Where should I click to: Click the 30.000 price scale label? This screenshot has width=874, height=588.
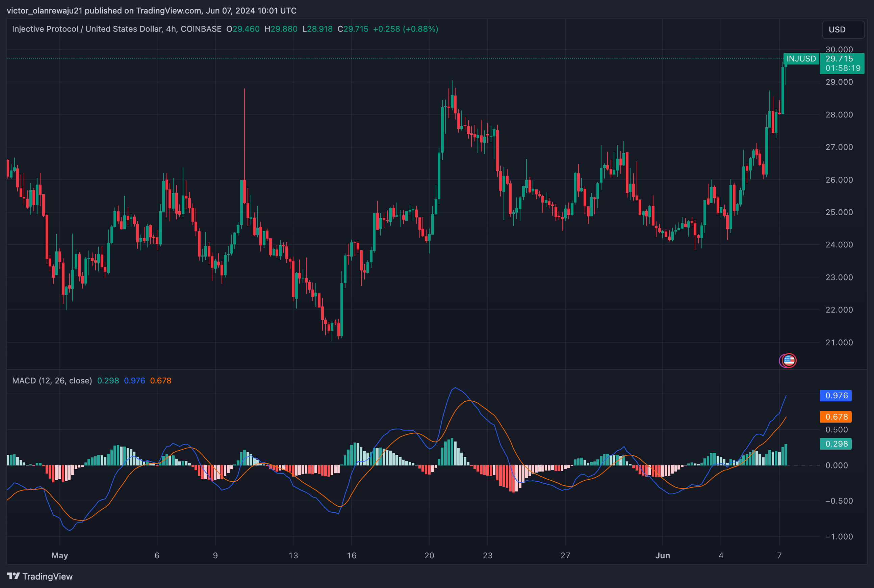pos(839,50)
